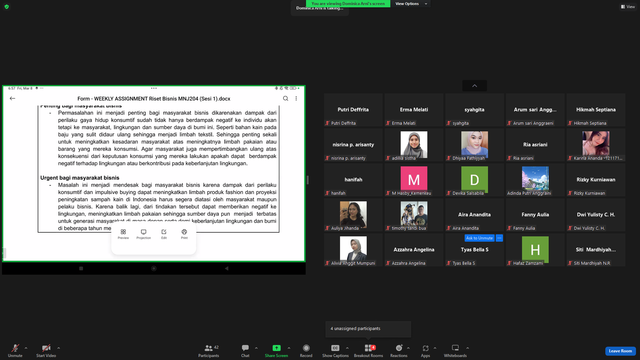This screenshot has height=360, width=640.
Task: Select Hafaz Zamzami's tile
Action: click(x=535, y=250)
